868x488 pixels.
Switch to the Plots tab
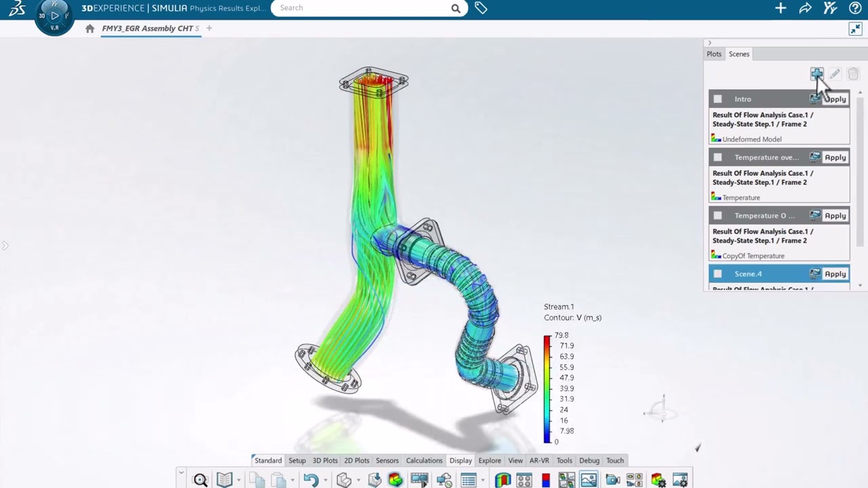pyautogui.click(x=714, y=54)
